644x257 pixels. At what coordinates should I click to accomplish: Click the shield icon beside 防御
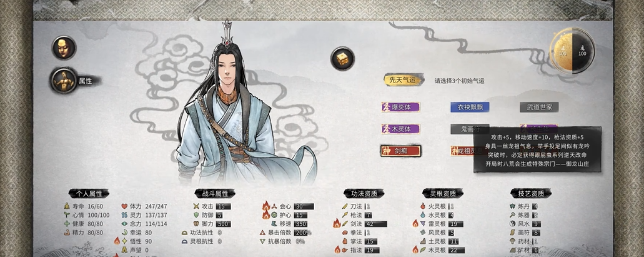196,215
